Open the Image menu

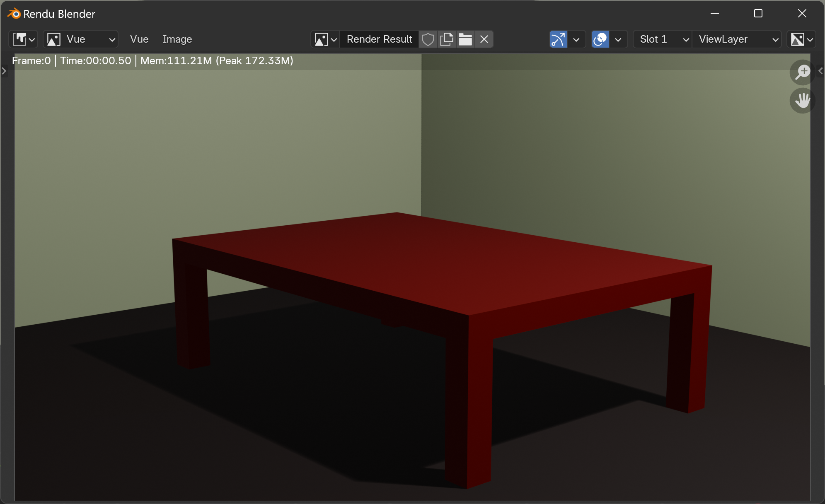click(177, 39)
